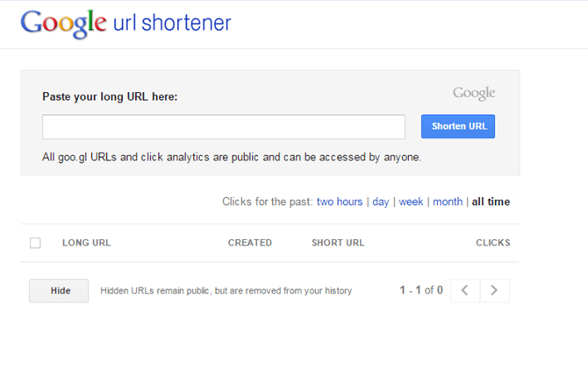This screenshot has width=588, height=376.
Task: Click the 'Paste your long URL here:' label
Action: click(x=110, y=96)
